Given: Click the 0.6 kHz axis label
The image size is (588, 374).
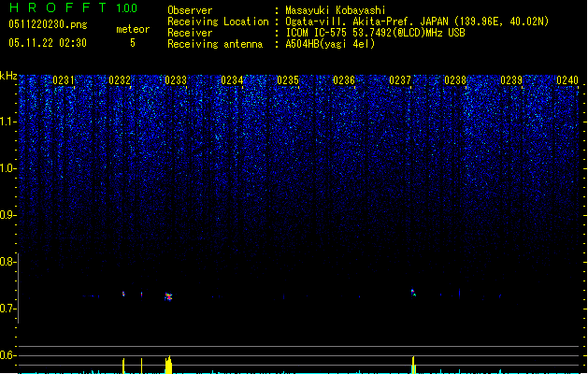Looking at the screenshot, I should tap(8, 355).
